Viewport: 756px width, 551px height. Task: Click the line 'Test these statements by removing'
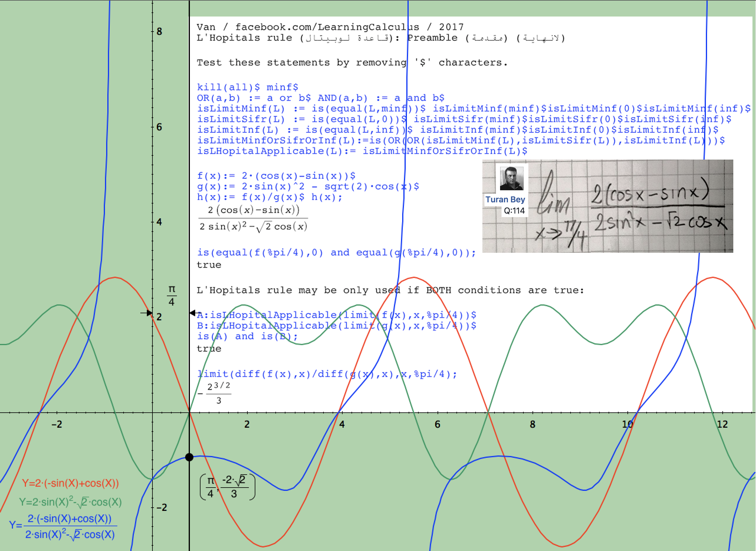pyautogui.click(x=352, y=63)
